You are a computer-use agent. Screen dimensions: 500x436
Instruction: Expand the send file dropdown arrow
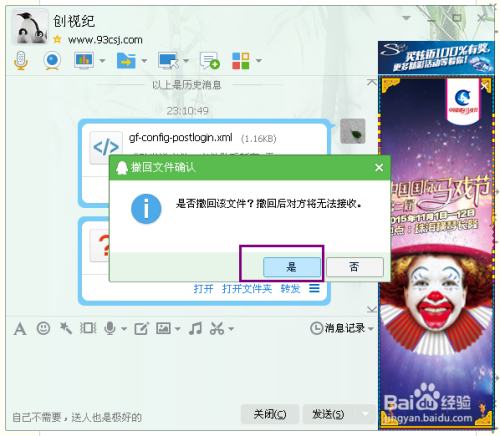pos(144,61)
